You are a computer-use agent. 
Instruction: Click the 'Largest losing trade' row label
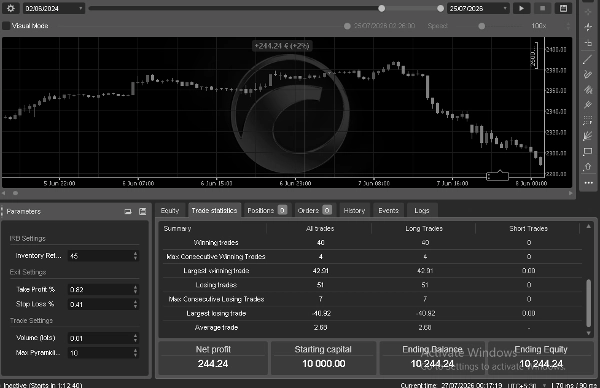pyautogui.click(x=216, y=313)
